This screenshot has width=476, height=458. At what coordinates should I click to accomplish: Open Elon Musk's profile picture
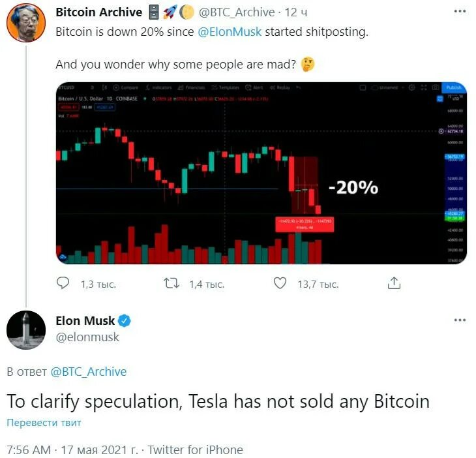[25, 329]
